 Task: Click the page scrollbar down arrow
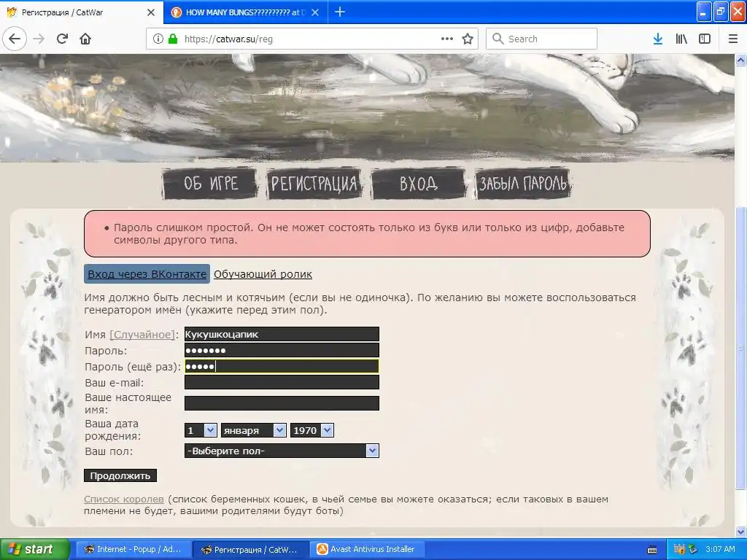pos(740,532)
